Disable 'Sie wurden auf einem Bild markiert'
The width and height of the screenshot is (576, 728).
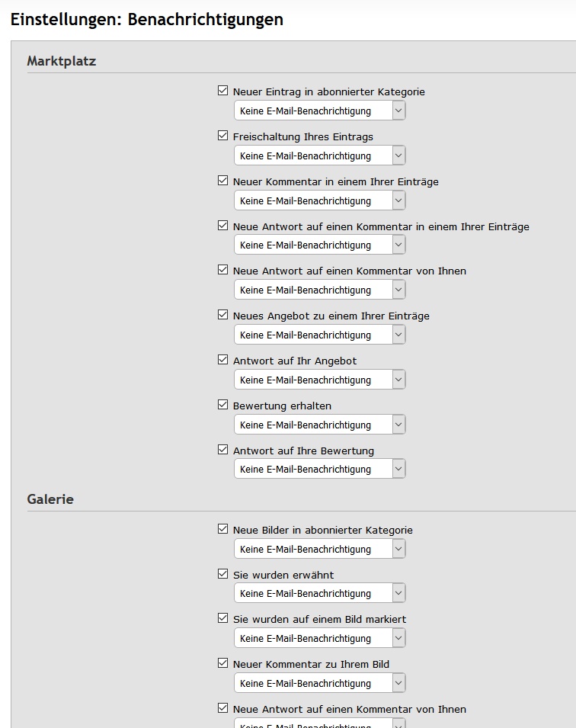click(222, 618)
